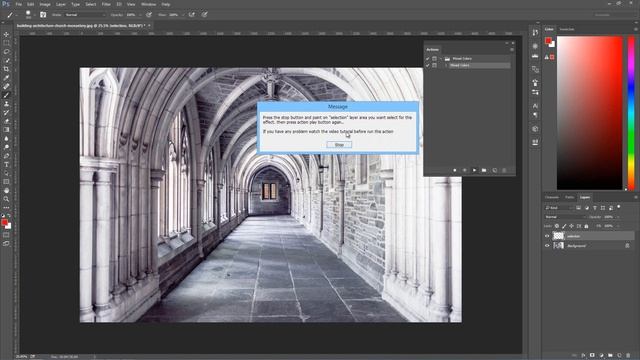
Task: Create new adjustment layer
Action: [x=601, y=356]
